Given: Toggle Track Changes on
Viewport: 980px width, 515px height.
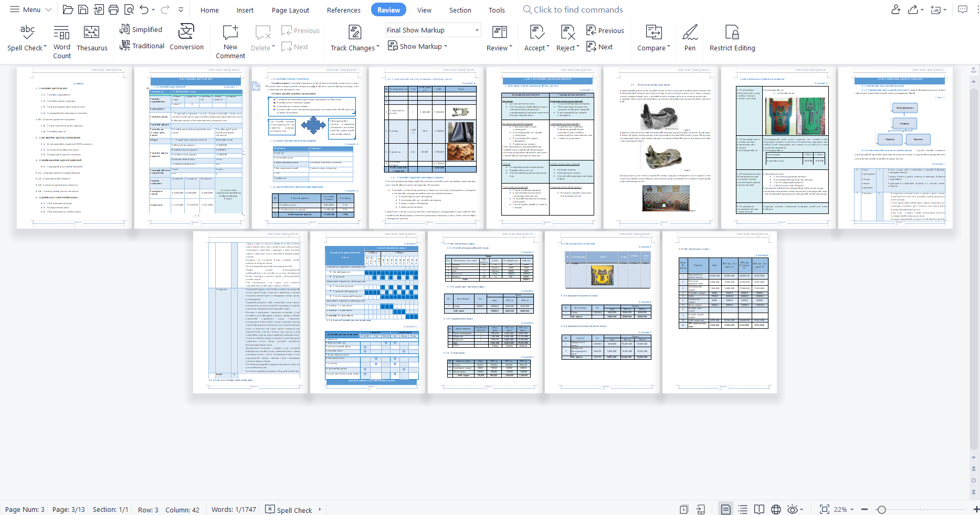Looking at the screenshot, I should [x=355, y=38].
